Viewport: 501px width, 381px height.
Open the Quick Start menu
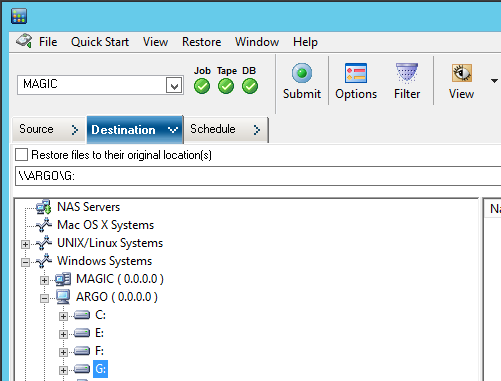[x=100, y=42]
